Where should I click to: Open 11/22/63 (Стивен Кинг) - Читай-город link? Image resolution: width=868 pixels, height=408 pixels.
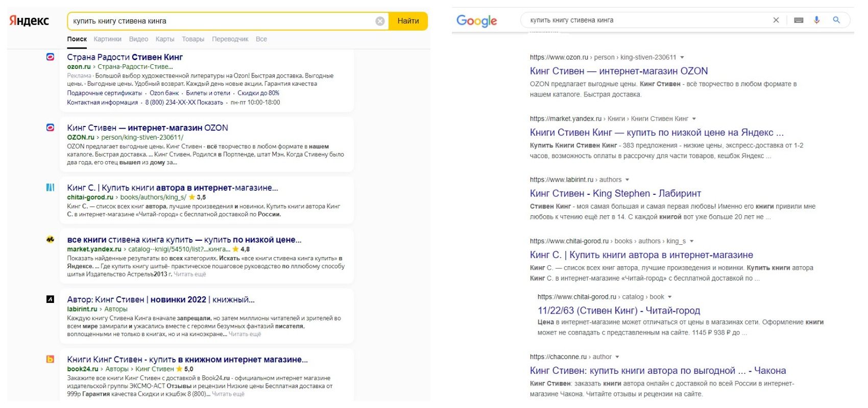pos(619,311)
